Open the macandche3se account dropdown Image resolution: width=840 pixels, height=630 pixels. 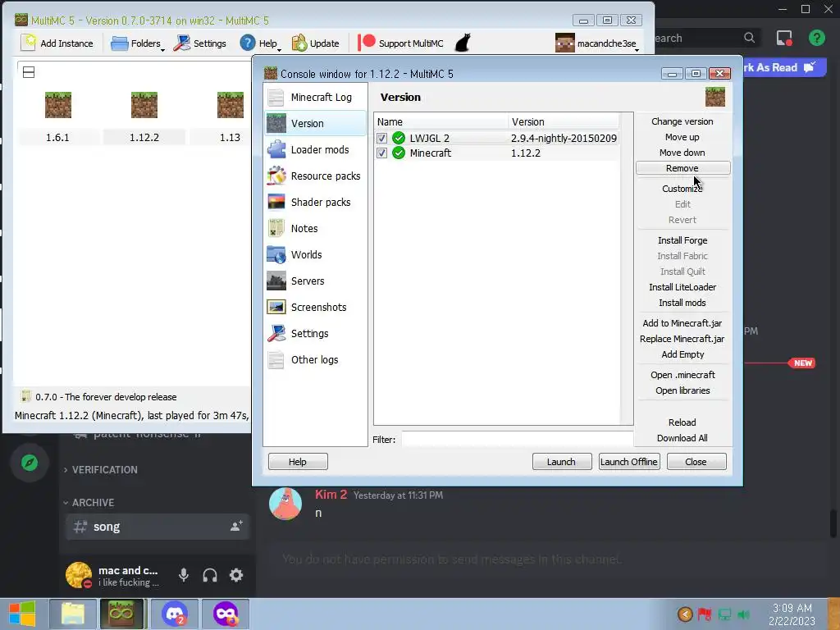tap(597, 43)
